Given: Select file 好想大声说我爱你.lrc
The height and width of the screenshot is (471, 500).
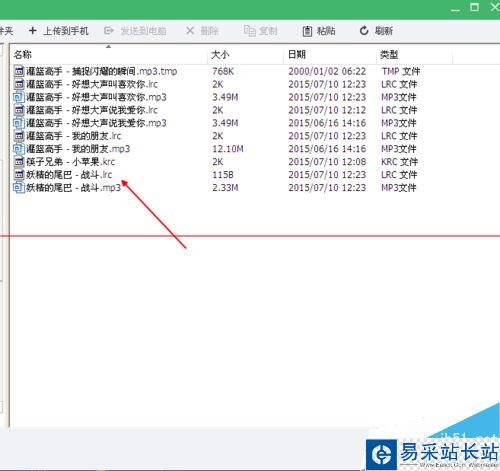Looking at the screenshot, I should pos(92,110).
